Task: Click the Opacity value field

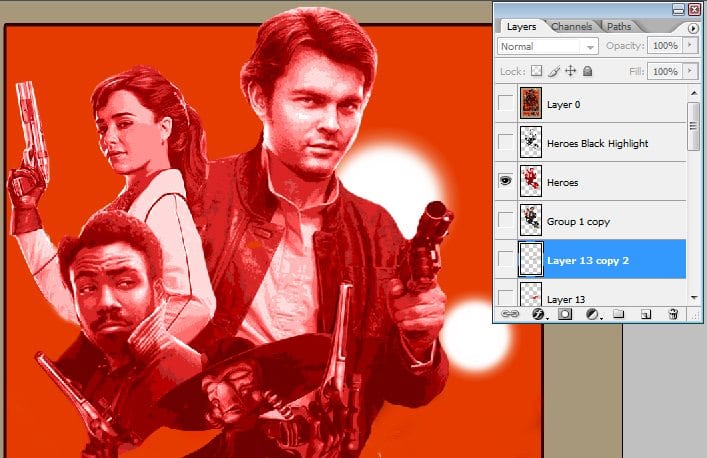Action: pyautogui.click(x=665, y=46)
